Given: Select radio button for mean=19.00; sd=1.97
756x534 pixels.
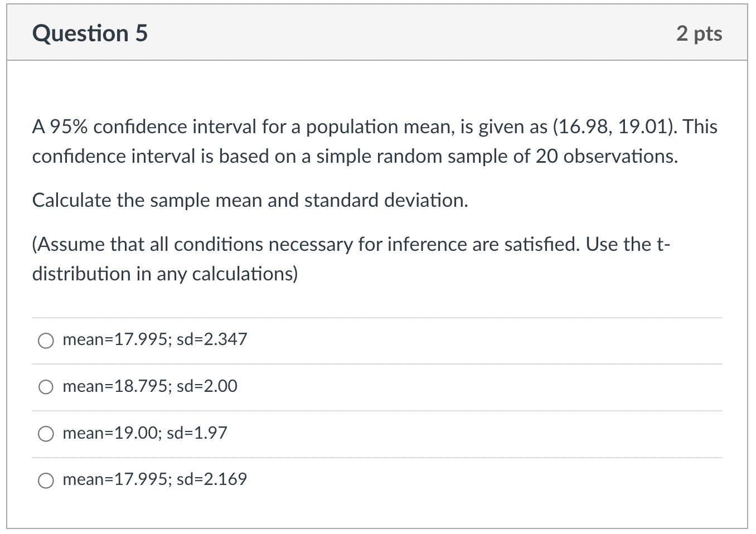Looking at the screenshot, I should coord(46,434).
